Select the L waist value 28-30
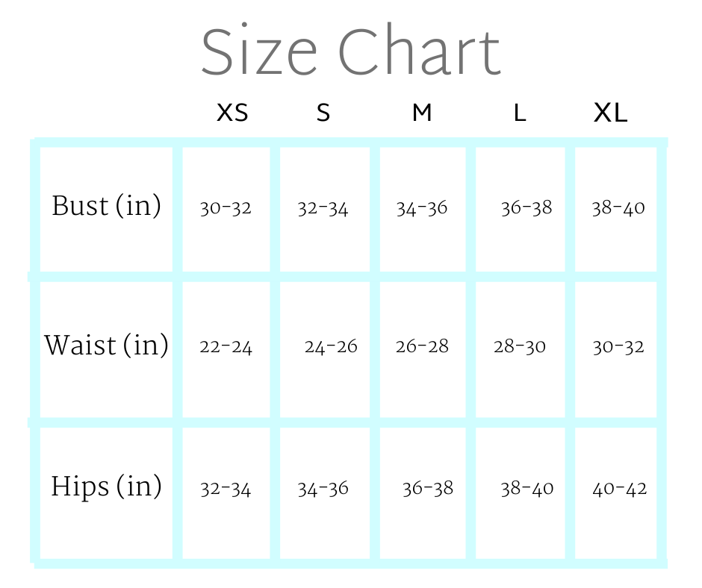 pos(520,347)
